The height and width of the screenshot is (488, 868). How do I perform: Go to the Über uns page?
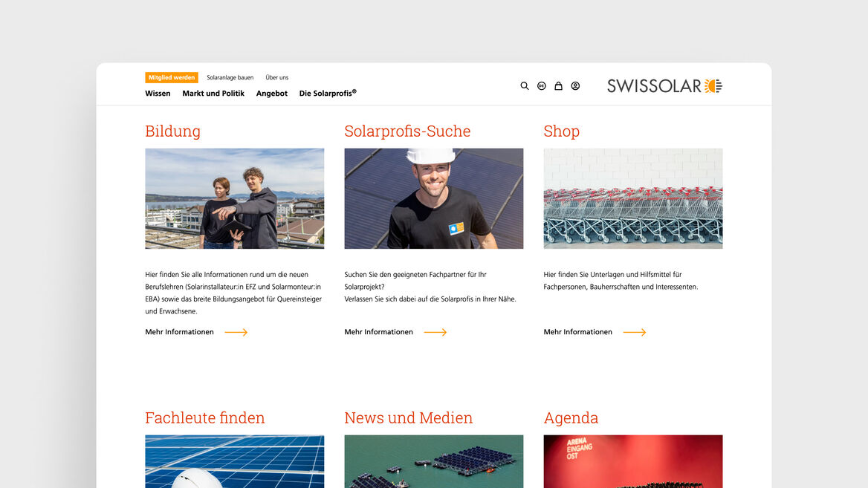click(276, 77)
